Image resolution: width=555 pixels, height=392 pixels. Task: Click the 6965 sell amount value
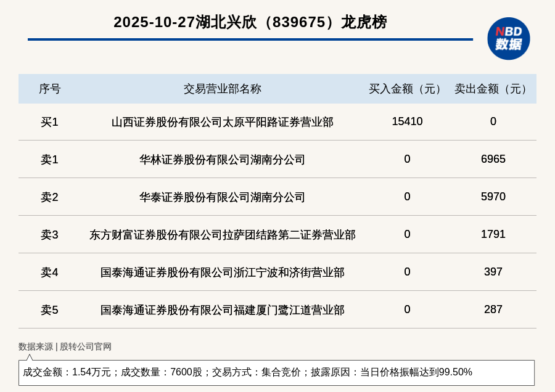pyautogui.click(x=493, y=159)
